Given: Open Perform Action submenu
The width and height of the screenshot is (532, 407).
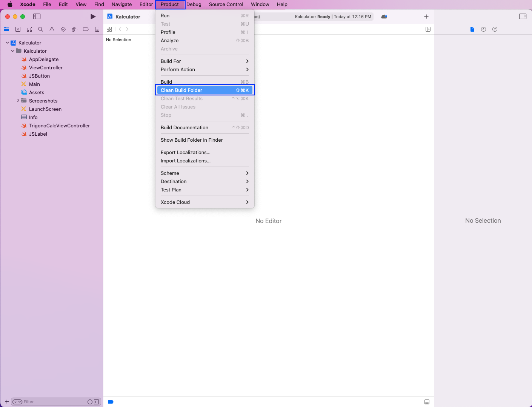Looking at the screenshot, I should pyautogui.click(x=205, y=69).
